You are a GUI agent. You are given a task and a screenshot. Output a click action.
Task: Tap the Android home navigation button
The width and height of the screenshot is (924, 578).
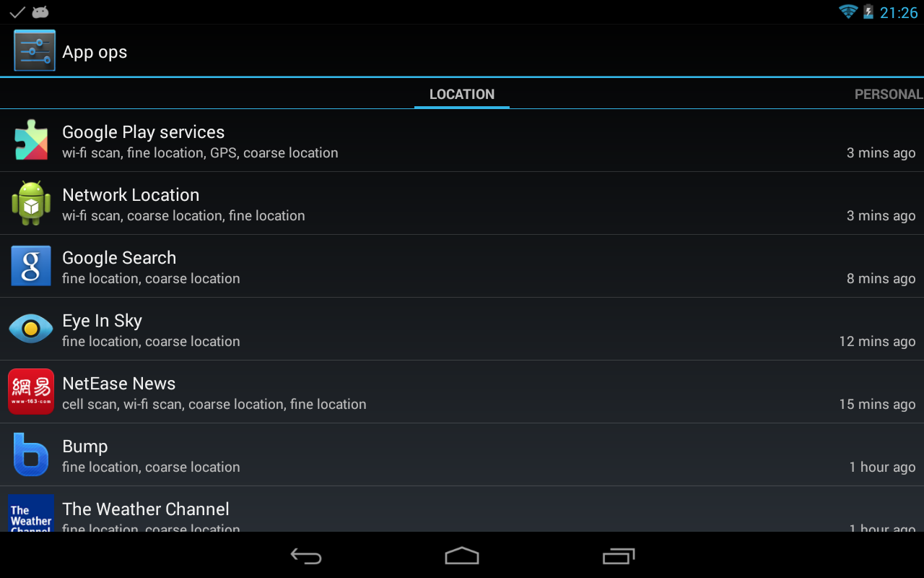click(462, 556)
